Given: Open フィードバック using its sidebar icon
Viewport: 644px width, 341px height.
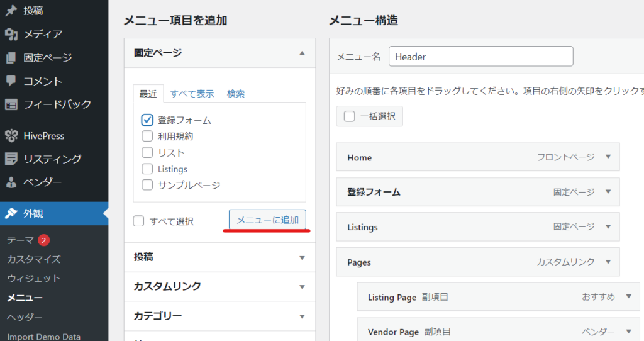Looking at the screenshot, I should (11, 104).
